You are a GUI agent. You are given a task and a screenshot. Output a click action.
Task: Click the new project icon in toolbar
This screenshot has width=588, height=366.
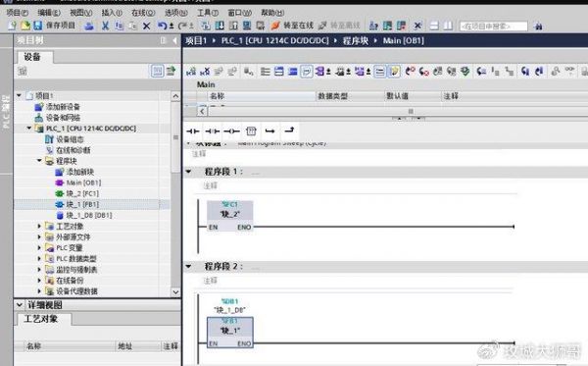pyautogui.click(x=13, y=26)
